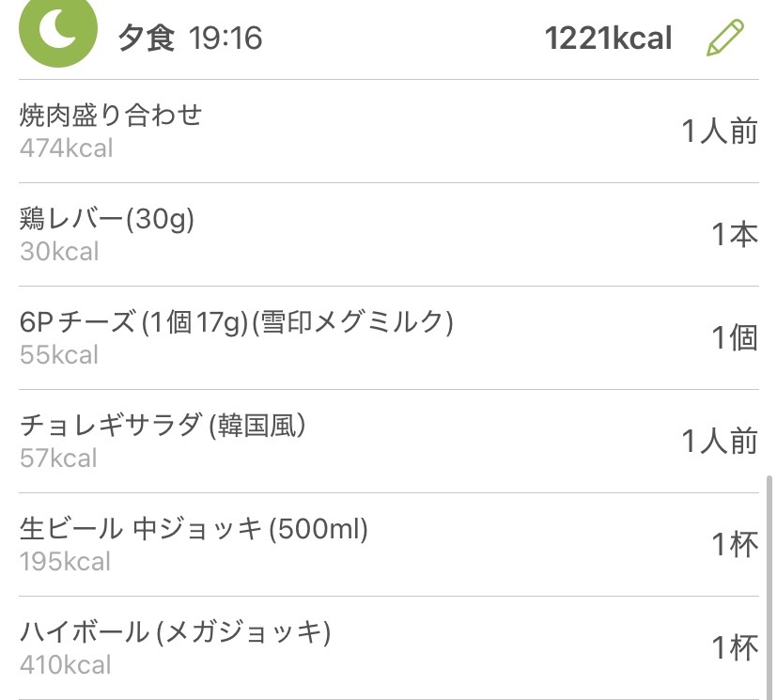Image resolution: width=777 pixels, height=700 pixels.
Task: Tap the 1人前 quantity for チョレギサラダ
Action: point(720,442)
